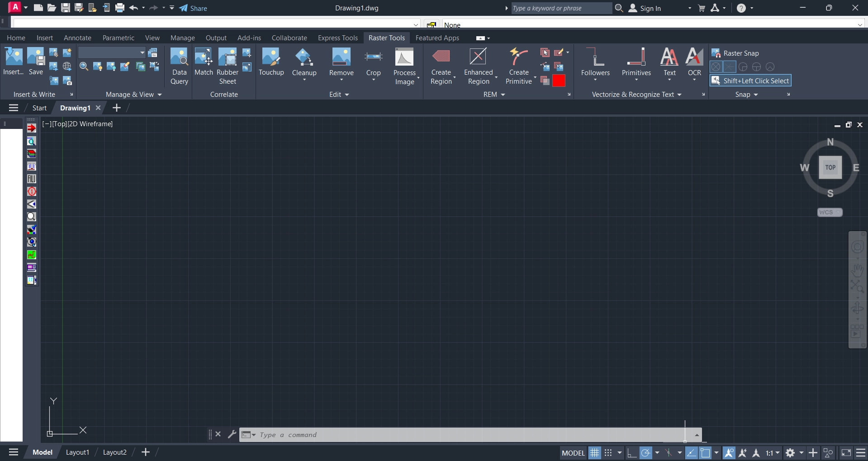Open the Layout1 tab

point(77,452)
